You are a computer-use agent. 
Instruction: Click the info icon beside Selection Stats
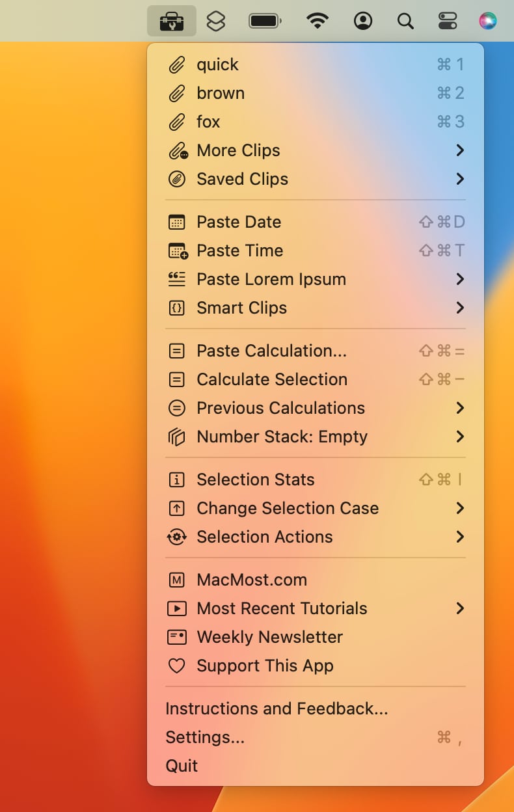click(176, 480)
